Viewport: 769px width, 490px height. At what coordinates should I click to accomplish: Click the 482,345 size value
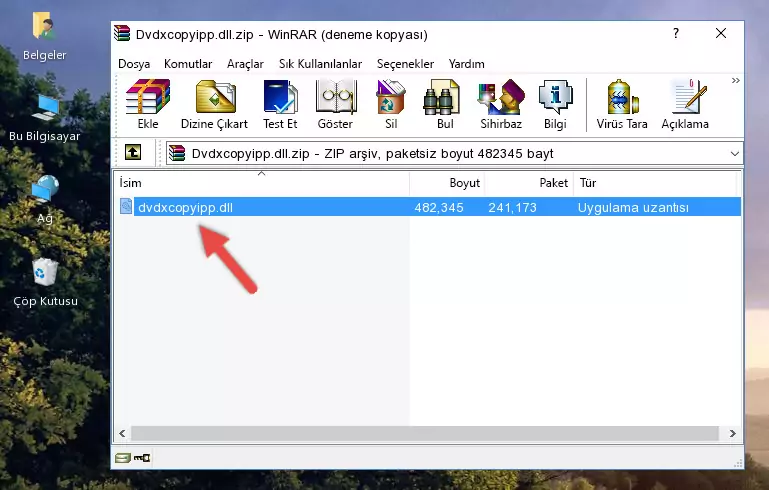[439, 207]
